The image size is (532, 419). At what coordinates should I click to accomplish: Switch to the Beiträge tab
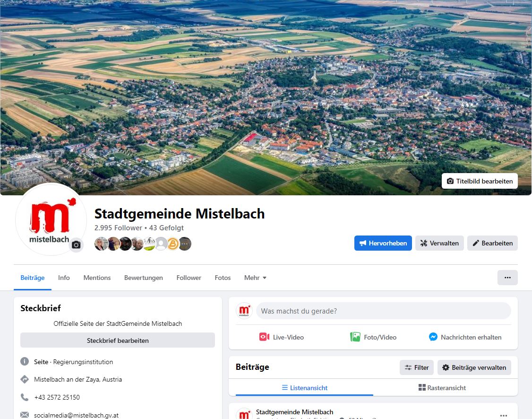coord(33,278)
